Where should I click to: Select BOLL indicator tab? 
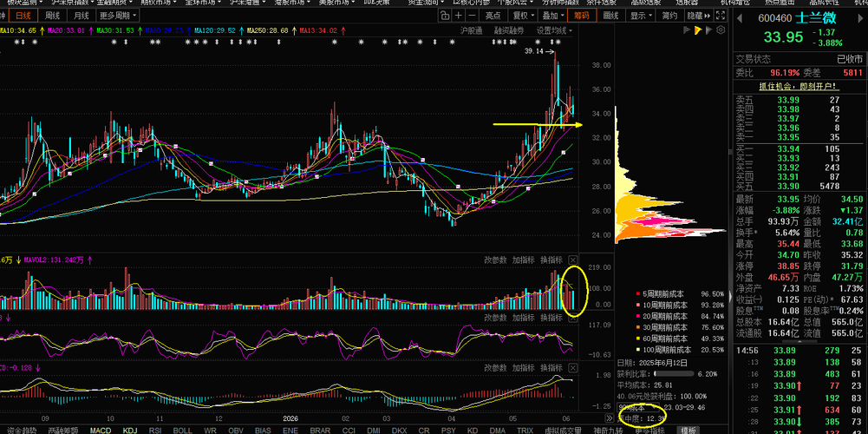click(x=183, y=431)
